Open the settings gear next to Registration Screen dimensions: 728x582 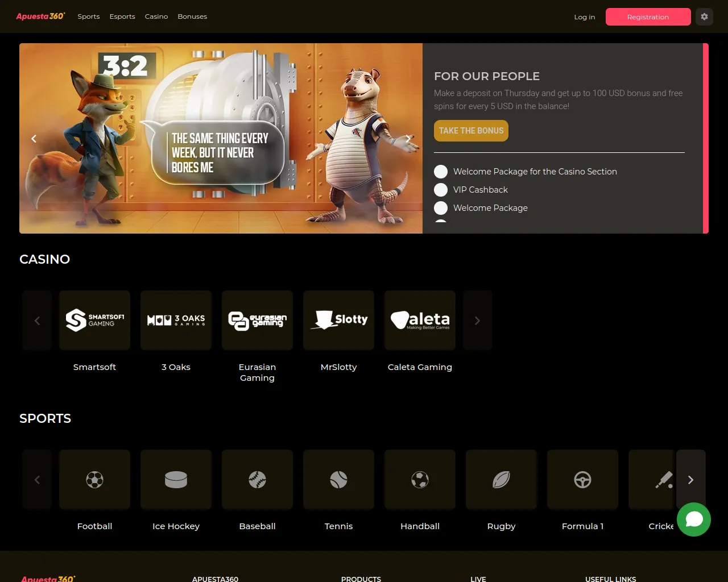pyautogui.click(x=704, y=16)
